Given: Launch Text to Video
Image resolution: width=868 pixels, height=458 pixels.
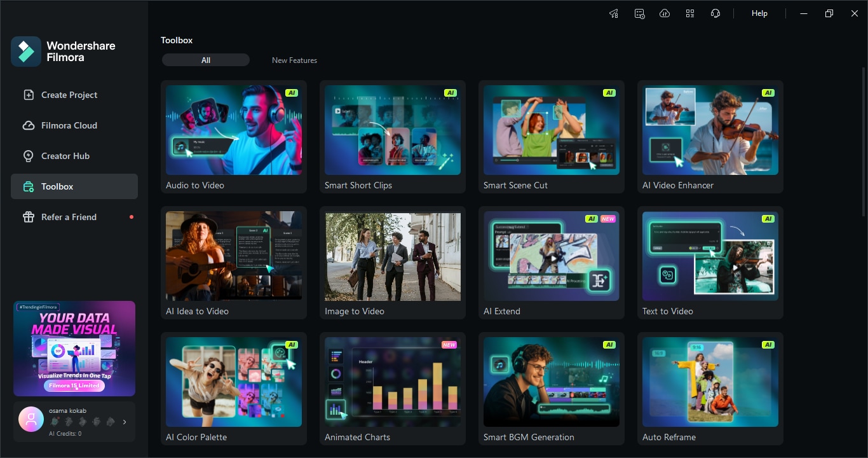Looking at the screenshot, I should tap(710, 263).
